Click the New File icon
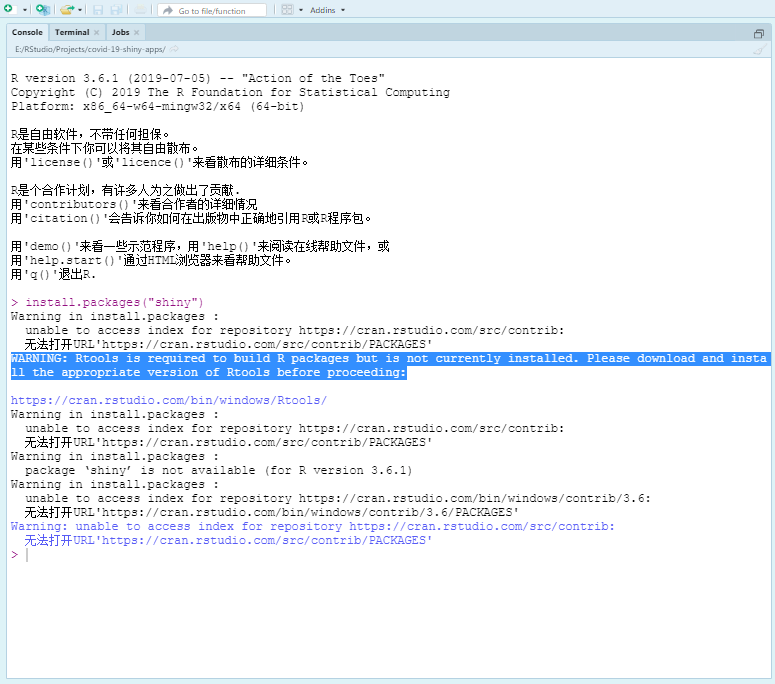 [x=8, y=9]
